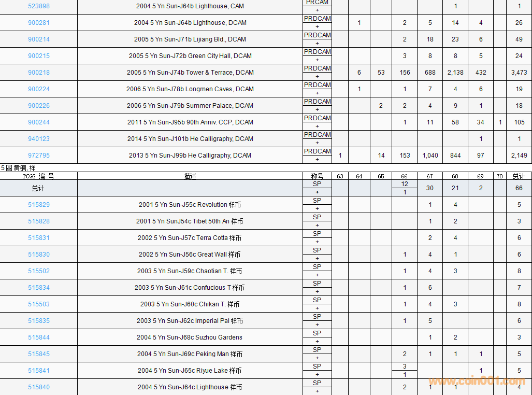Open the 515840 Lighthouse sample link
The height and width of the screenshot is (395, 532).
[x=39, y=387]
